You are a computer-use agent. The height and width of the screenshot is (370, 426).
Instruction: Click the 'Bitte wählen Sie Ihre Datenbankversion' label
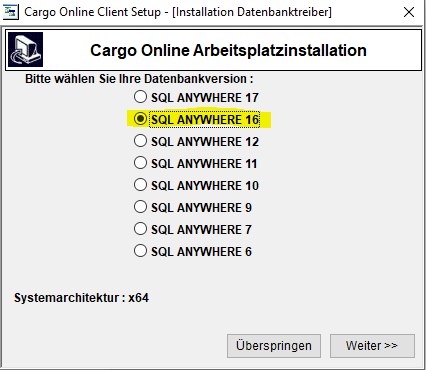[x=139, y=79]
